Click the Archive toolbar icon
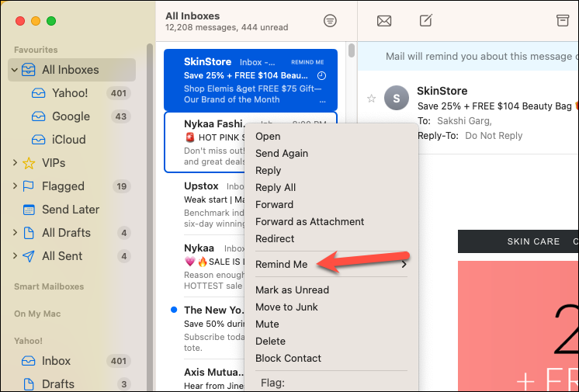Viewport: 579px width, 392px height. coord(563,20)
